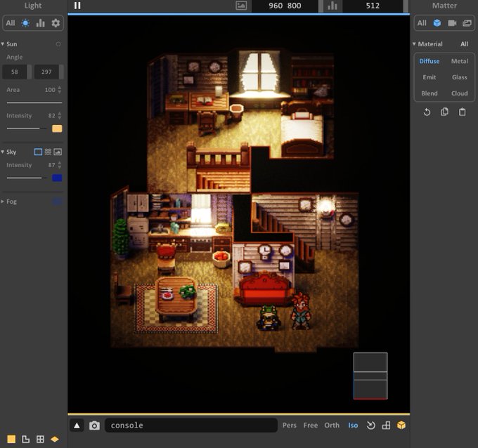Switch to Free camera mode
This screenshot has width=478, height=448.
tap(311, 425)
